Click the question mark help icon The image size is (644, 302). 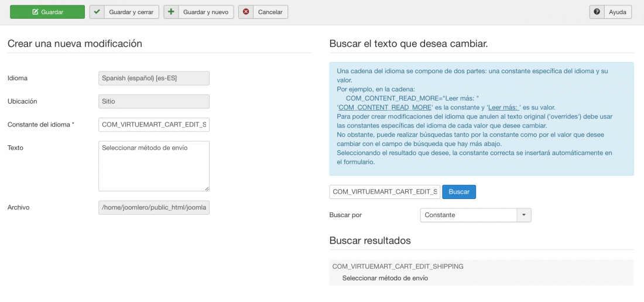(597, 12)
